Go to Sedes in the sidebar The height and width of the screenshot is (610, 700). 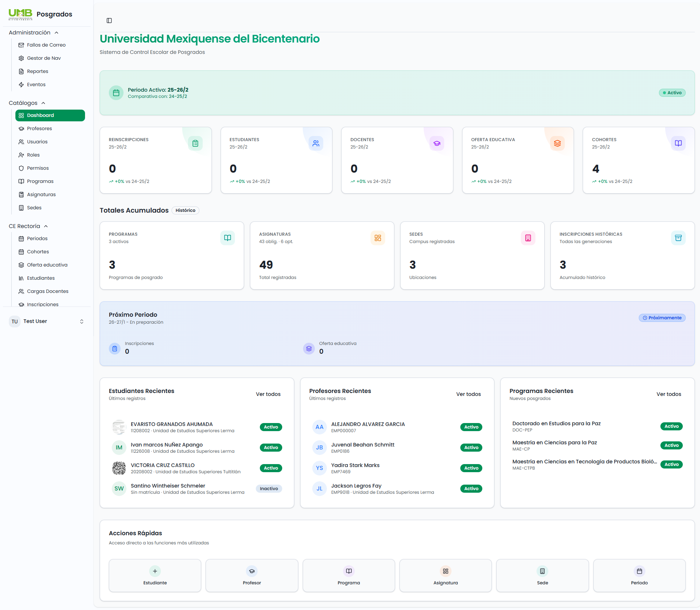(x=50, y=208)
